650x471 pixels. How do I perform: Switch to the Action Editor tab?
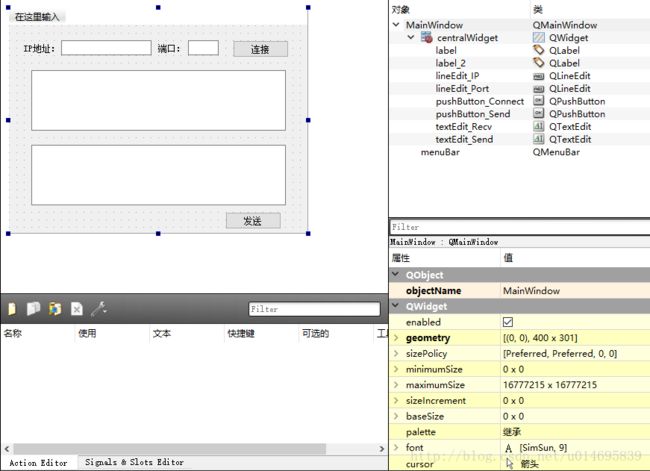pyautogui.click(x=38, y=463)
